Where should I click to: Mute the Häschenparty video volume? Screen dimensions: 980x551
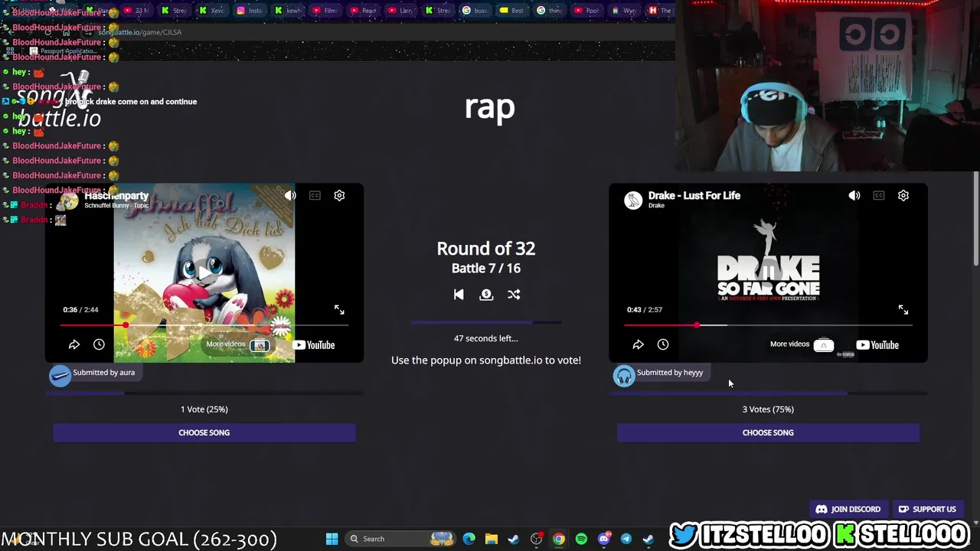point(290,195)
